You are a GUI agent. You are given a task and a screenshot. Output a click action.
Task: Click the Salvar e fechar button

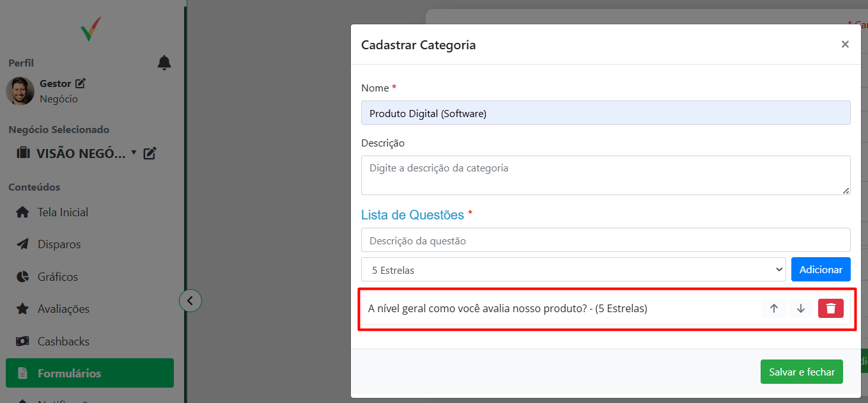pos(802,372)
